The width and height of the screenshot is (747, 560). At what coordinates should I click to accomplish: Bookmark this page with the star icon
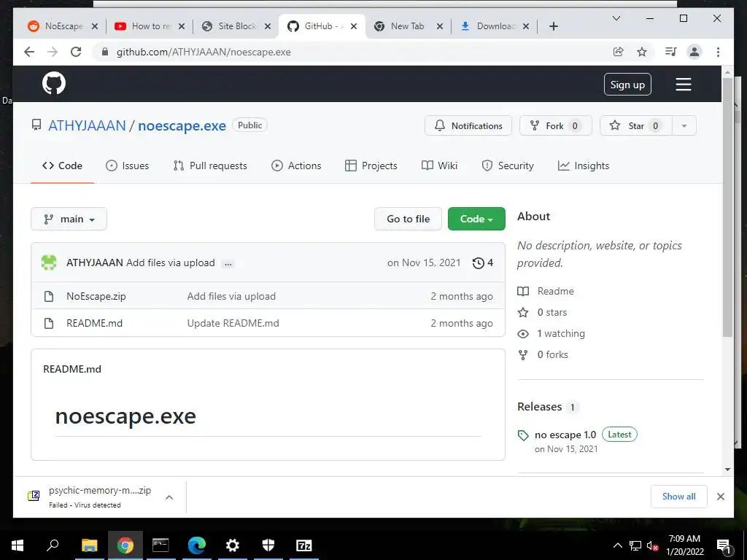642,52
